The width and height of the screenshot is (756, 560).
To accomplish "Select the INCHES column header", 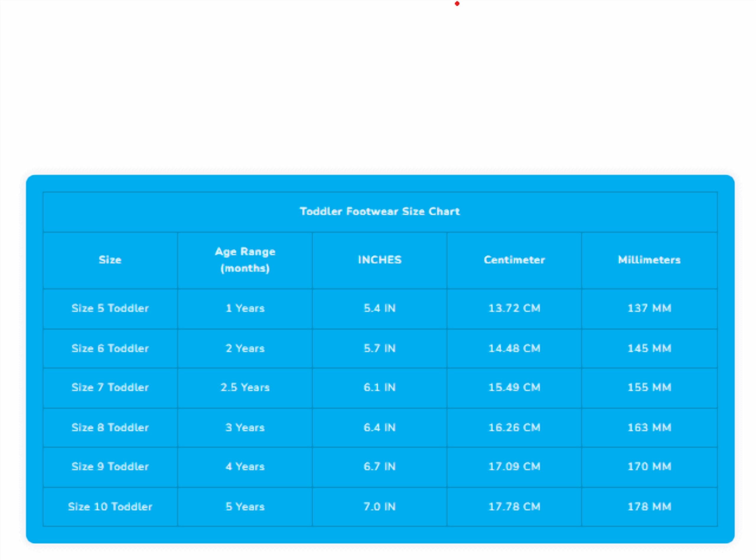I will (379, 260).
